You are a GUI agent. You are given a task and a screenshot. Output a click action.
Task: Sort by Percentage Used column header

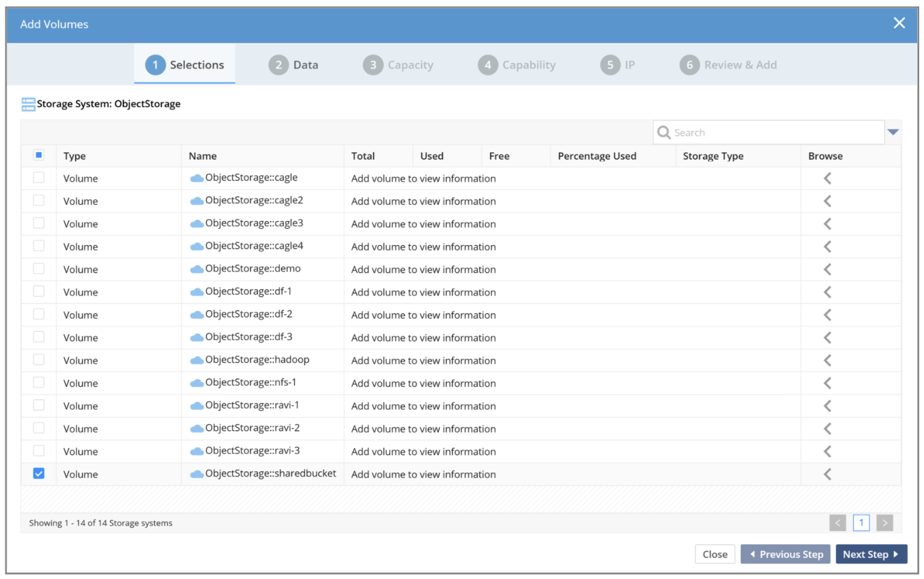[613, 156]
